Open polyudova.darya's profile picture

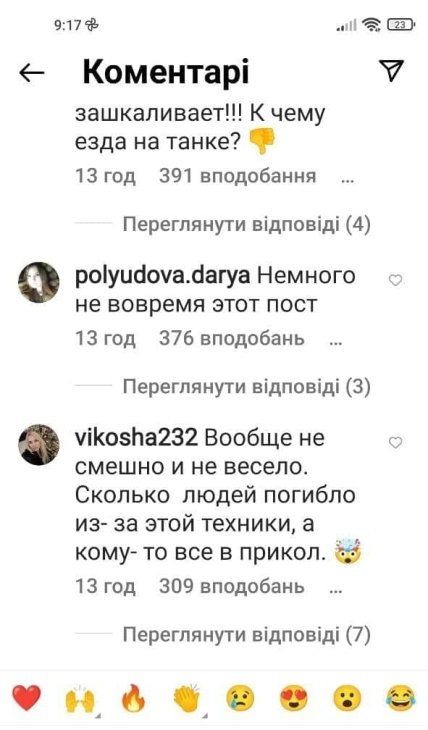coord(39,282)
